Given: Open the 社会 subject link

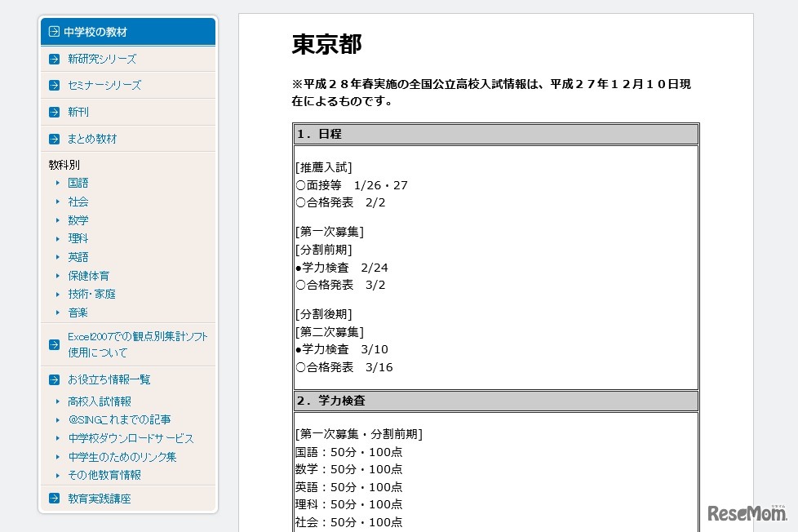Looking at the screenshot, I should point(78,202).
